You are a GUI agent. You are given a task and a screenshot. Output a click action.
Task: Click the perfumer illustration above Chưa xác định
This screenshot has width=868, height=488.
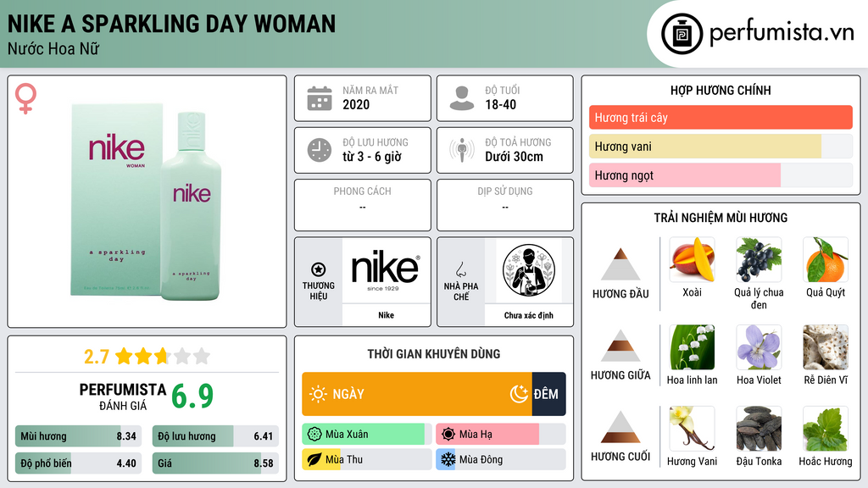pos(529,270)
